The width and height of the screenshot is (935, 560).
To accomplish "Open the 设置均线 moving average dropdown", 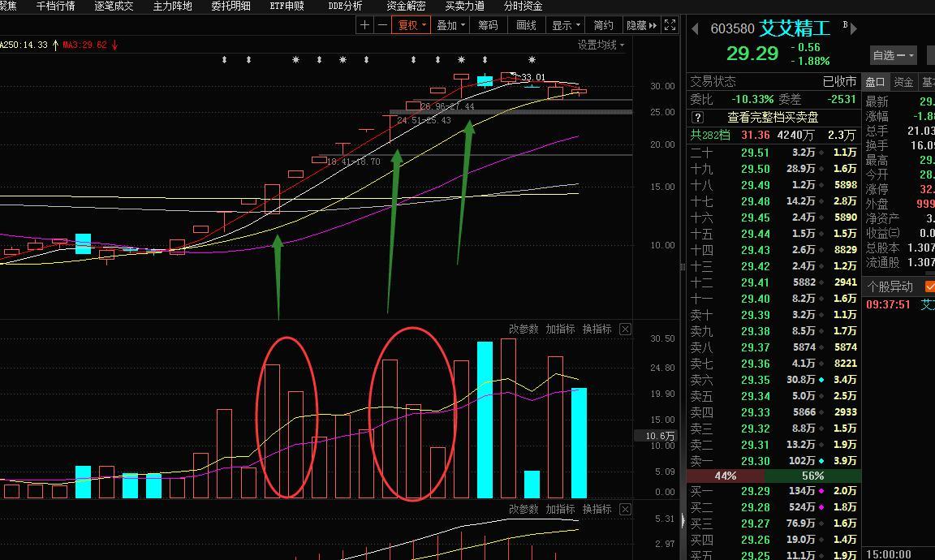I will 601,45.
